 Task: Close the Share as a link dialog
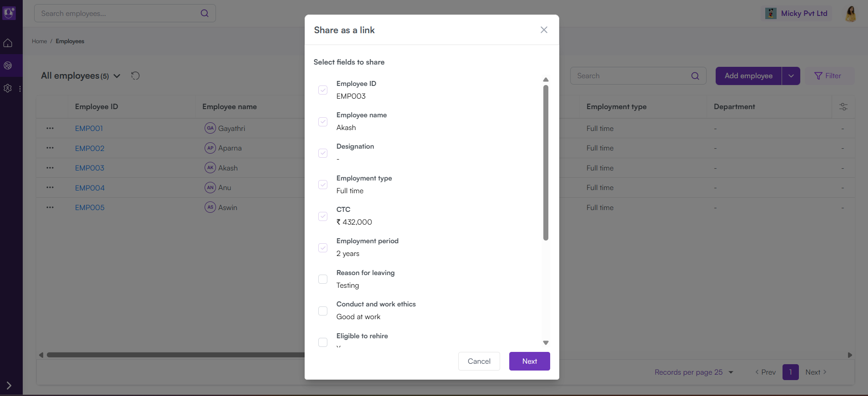tap(544, 30)
